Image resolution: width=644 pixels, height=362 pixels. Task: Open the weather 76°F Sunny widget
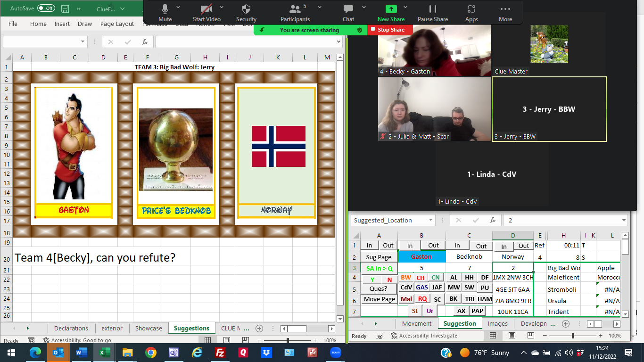484,353
